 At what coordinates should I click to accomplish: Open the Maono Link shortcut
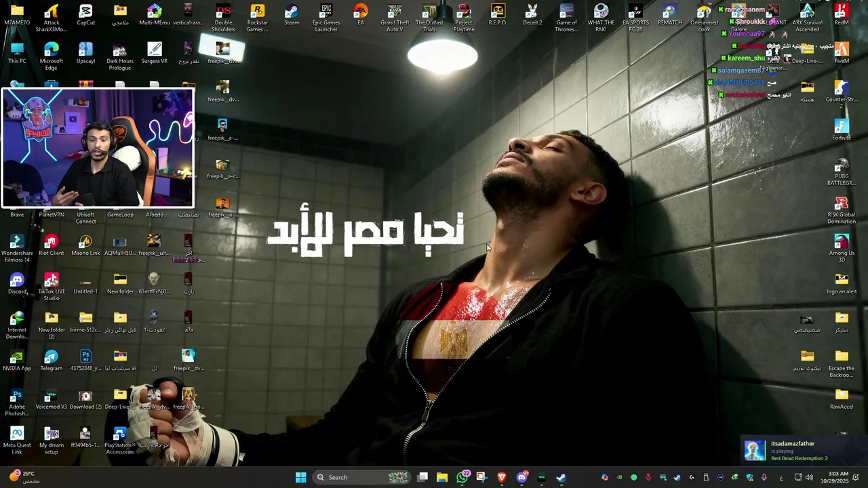(85, 245)
